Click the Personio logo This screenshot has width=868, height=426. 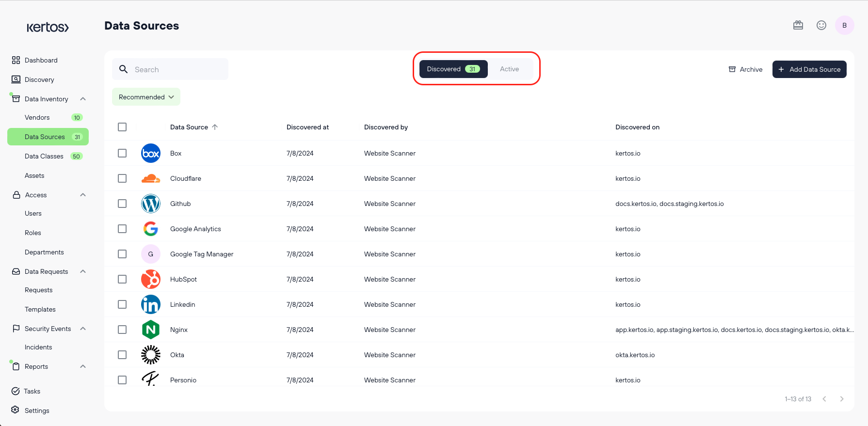coord(151,379)
